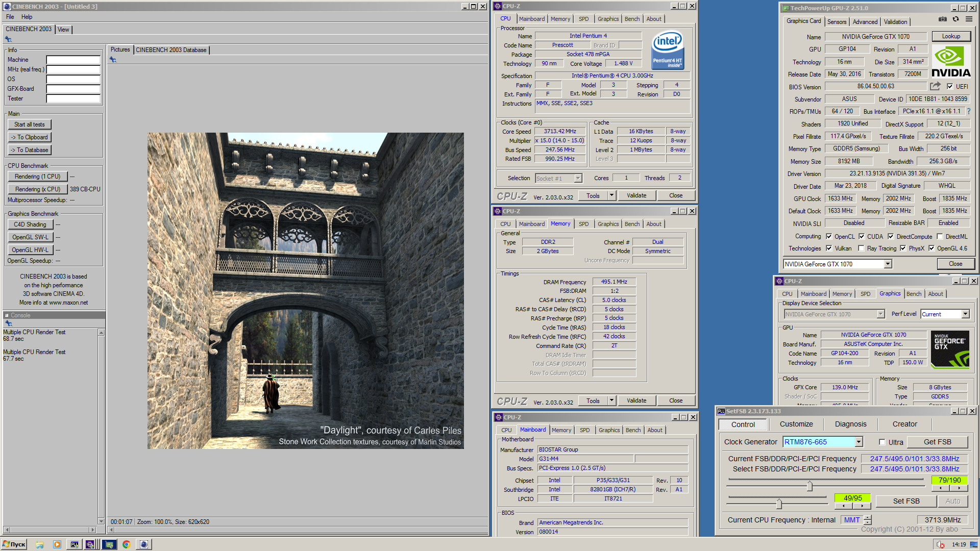Click the Machine input field
Image resolution: width=980 pixels, height=551 pixels.
click(73, 60)
